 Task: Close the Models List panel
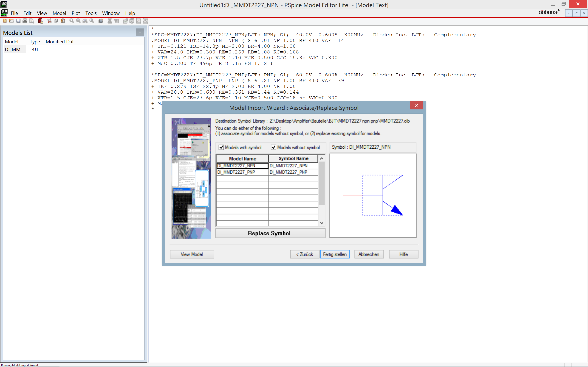coord(140,32)
